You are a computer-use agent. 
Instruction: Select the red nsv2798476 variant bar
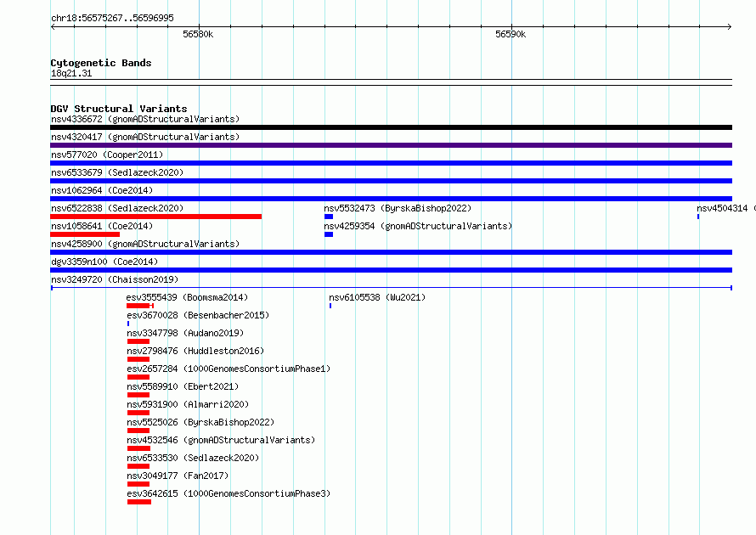[x=138, y=359]
